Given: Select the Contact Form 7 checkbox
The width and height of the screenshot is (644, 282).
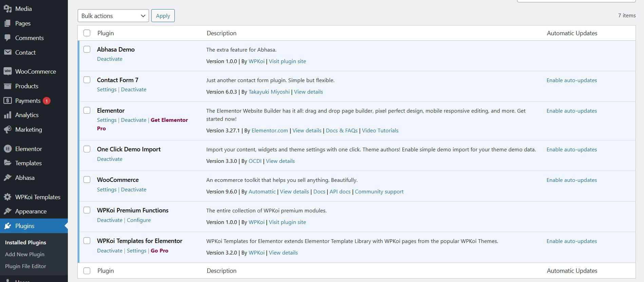Looking at the screenshot, I should click(x=87, y=80).
